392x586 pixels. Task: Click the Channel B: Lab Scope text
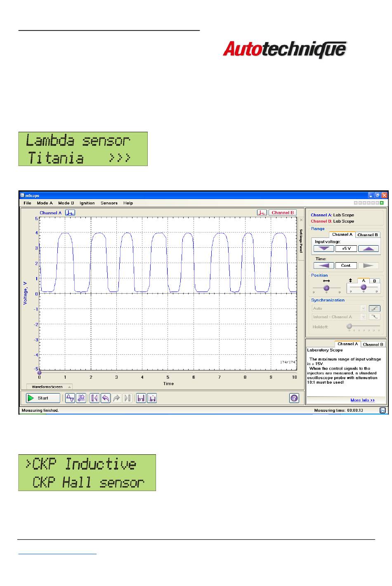(x=332, y=221)
